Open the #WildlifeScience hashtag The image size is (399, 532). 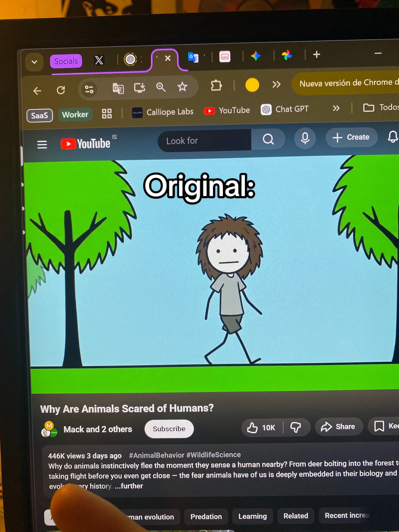[x=214, y=455]
